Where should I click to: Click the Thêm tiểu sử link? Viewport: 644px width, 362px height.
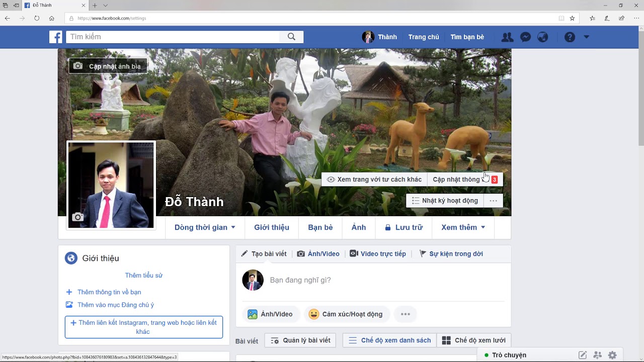pos(144,276)
